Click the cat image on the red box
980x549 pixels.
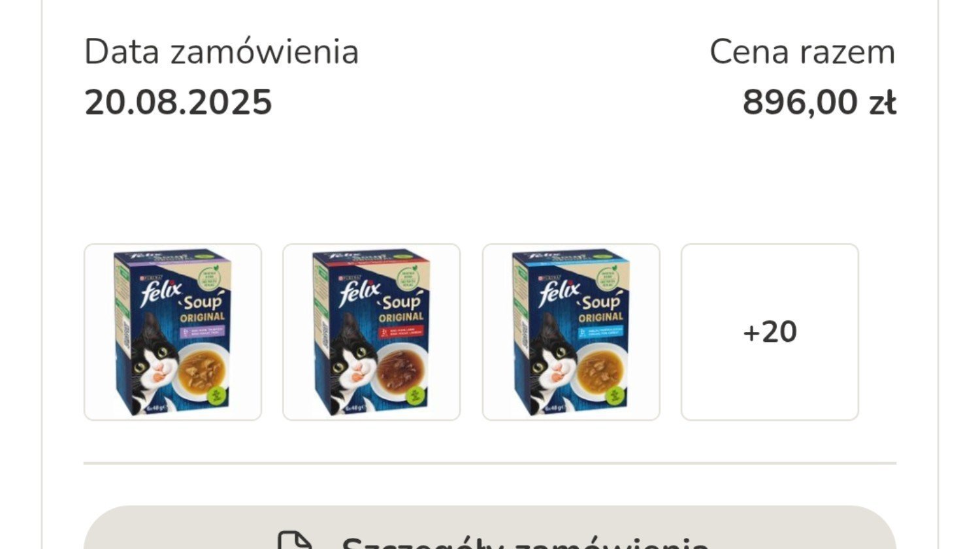[352, 365]
